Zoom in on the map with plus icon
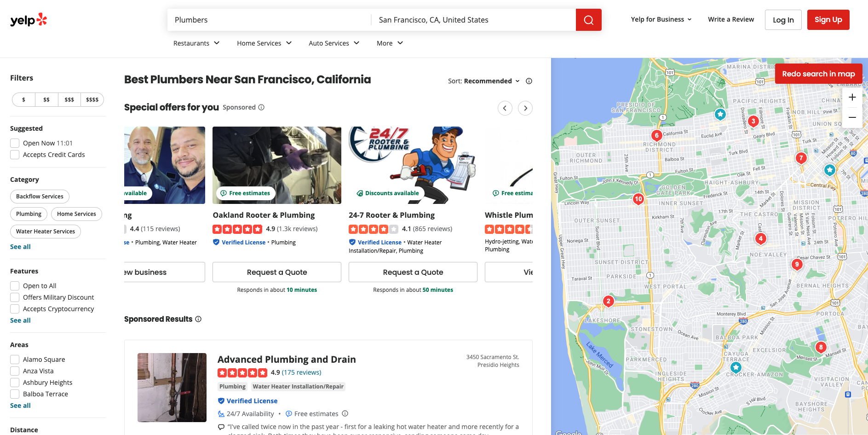This screenshot has width=868, height=435. 852,97
